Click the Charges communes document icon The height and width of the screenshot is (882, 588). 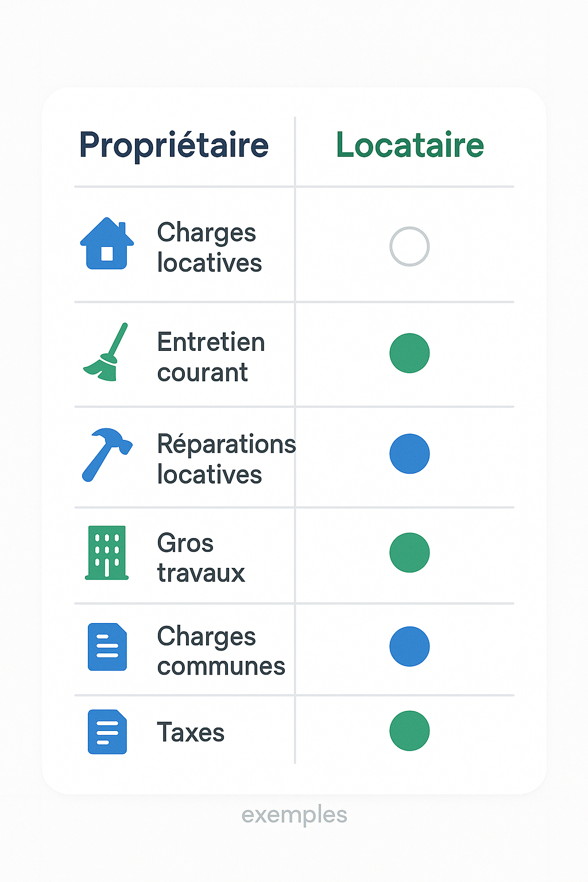tap(107, 647)
